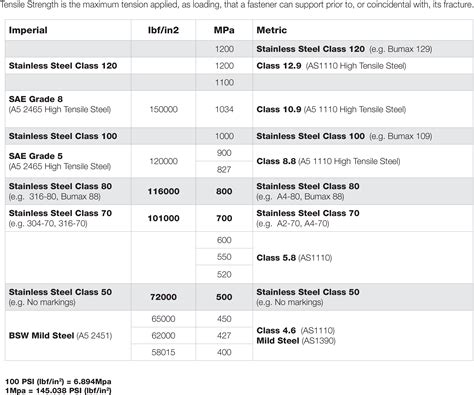Click the 827 MPa value
Image resolution: width=474 pixels, height=395 pixels.
pyautogui.click(x=224, y=170)
